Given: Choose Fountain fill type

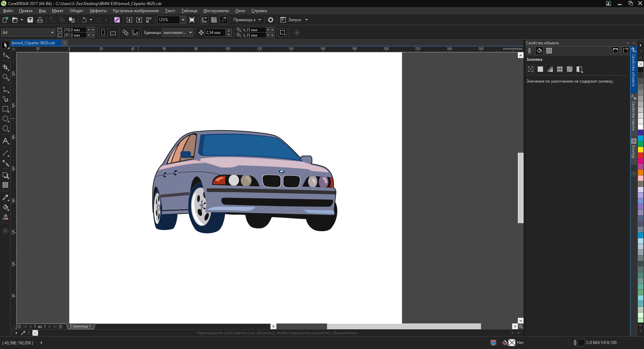Looking at the screenshot, I should pos(550,69).
